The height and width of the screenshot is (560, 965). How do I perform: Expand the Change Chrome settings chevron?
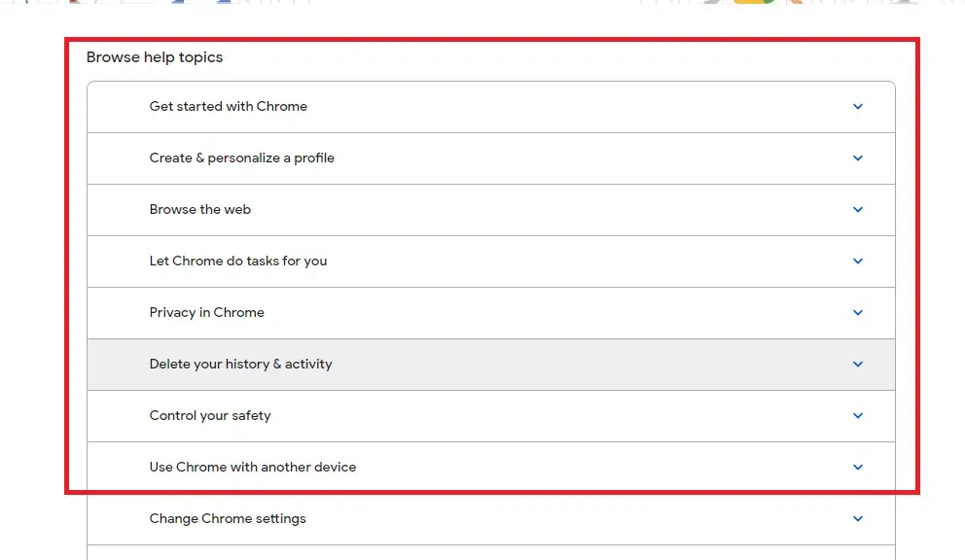[x=857, y=519]
